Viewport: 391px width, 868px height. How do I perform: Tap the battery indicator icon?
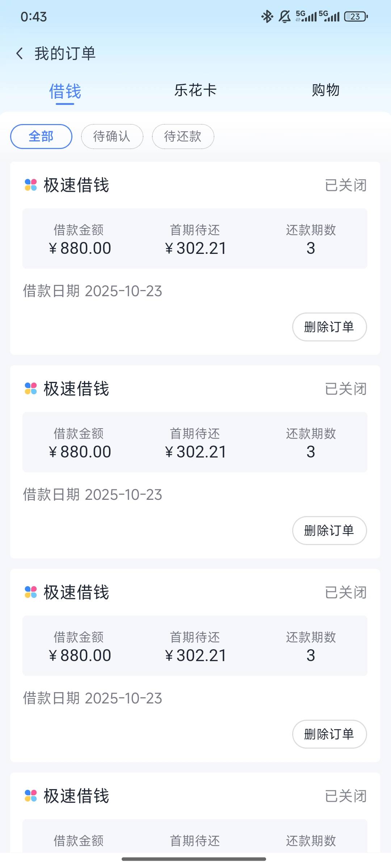coord(356,17)
